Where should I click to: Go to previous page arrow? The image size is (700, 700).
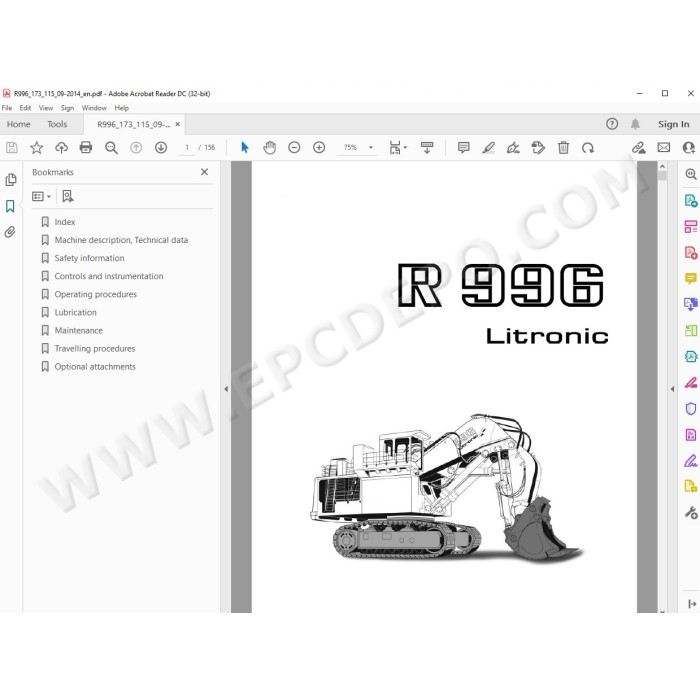(x=136, y=147)
